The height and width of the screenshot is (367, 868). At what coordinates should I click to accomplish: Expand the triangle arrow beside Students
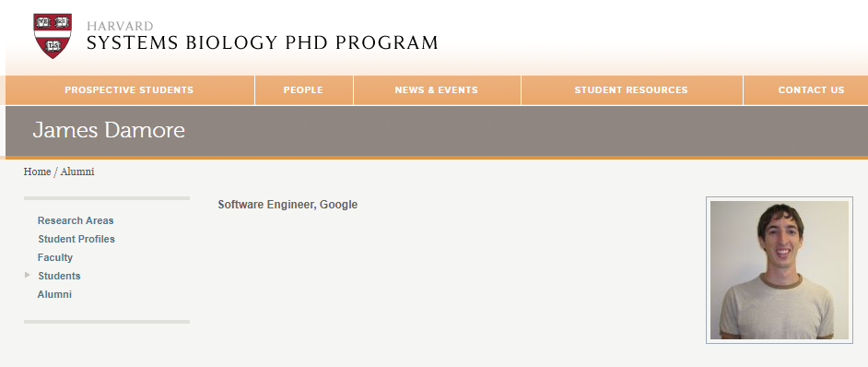[x=28, y=275]
